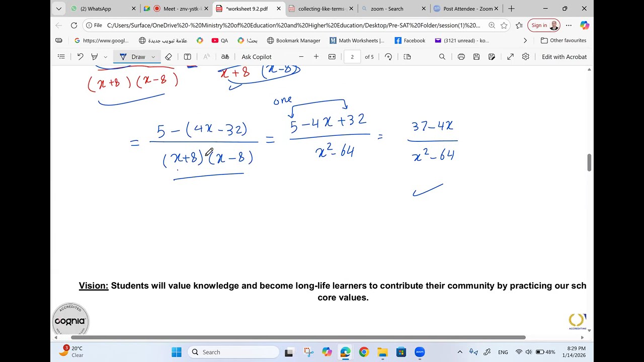Open the QA YouTube bookmark
This screenshot has width=644, height=362.
pos(220,40)
